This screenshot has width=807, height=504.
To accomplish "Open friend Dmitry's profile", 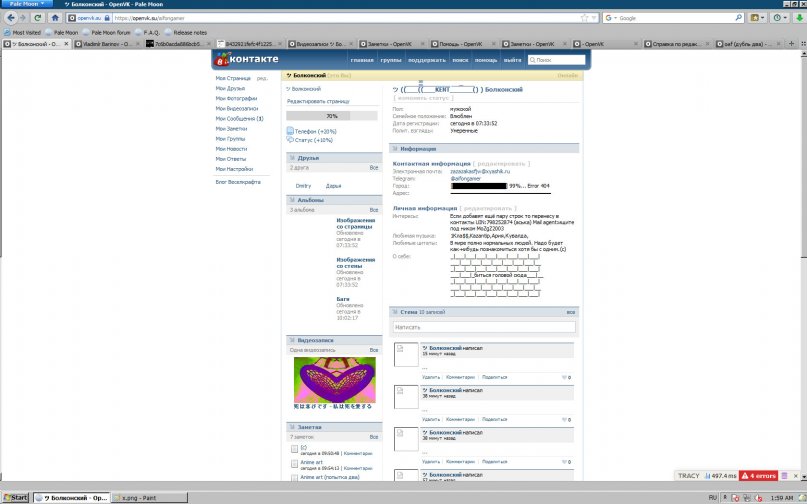I will 303,186.
